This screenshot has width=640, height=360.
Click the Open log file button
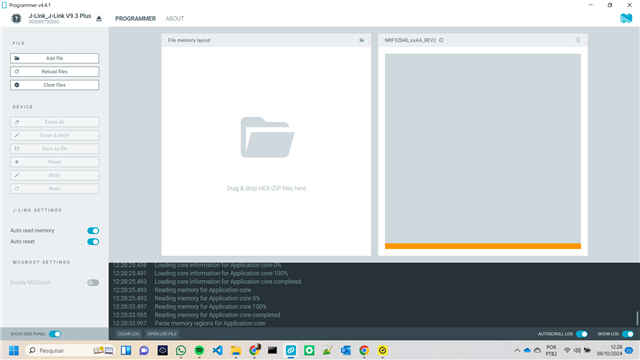click(162, 334)
